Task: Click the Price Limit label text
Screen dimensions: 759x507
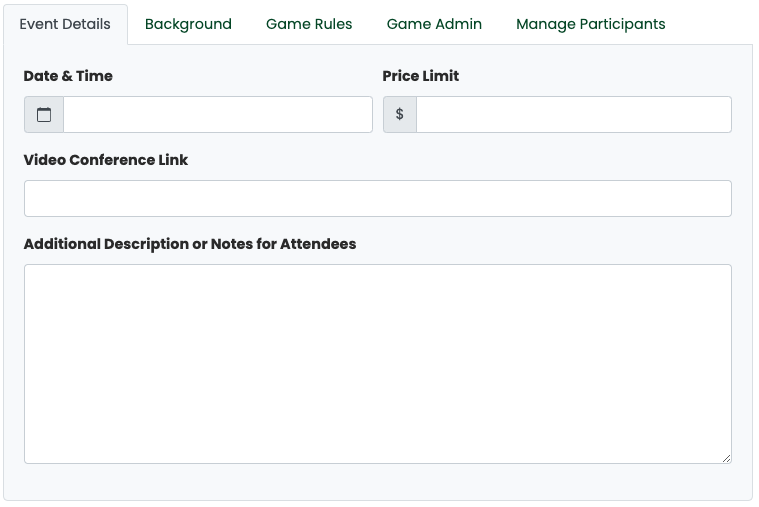Action: pos(421,76)
